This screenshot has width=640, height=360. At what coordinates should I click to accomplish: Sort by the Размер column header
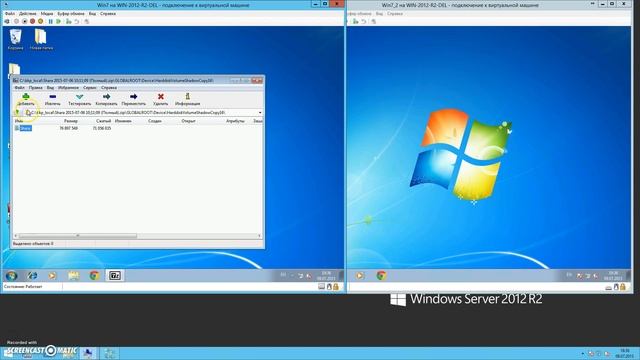(71, 121)
